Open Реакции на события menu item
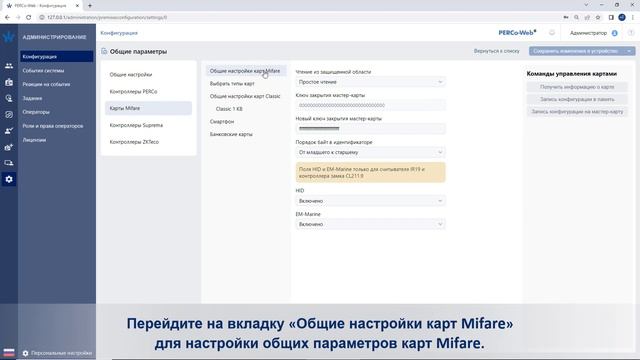 (46, 84)
